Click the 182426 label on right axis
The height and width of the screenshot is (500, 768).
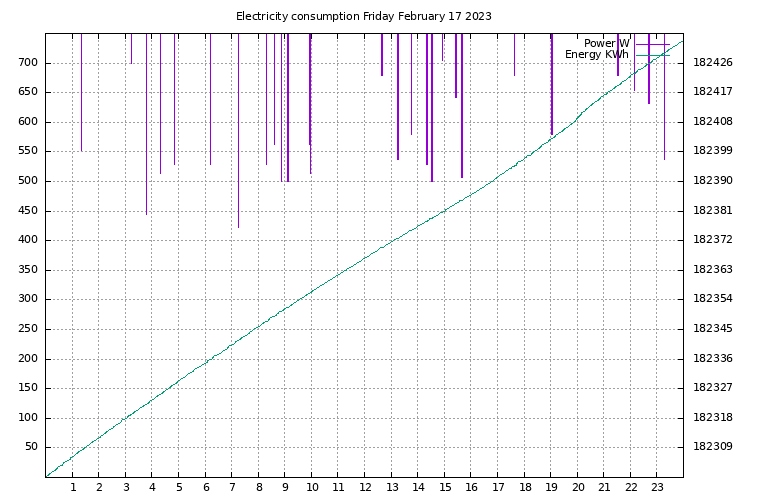pos(712,62)
